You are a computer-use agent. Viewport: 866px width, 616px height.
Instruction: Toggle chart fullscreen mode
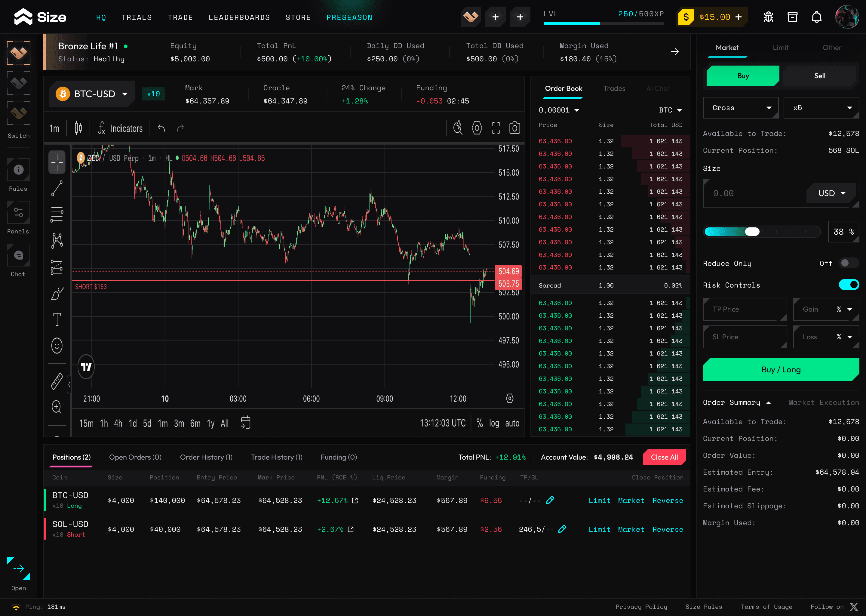496,128
